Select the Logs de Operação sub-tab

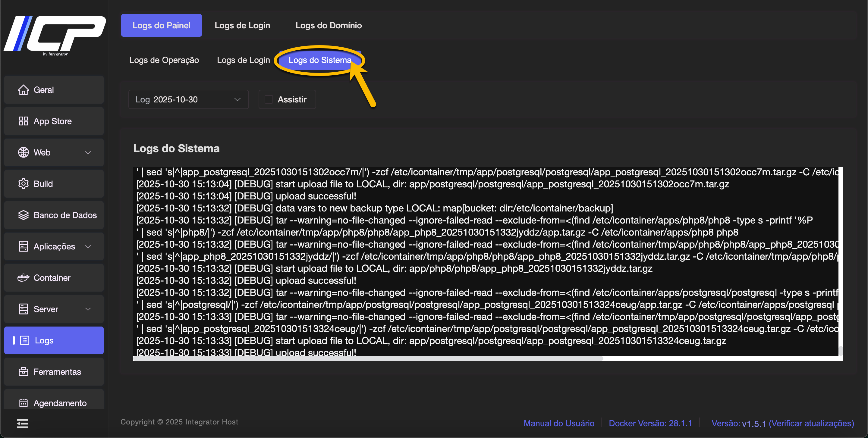(x=164, y=60)
